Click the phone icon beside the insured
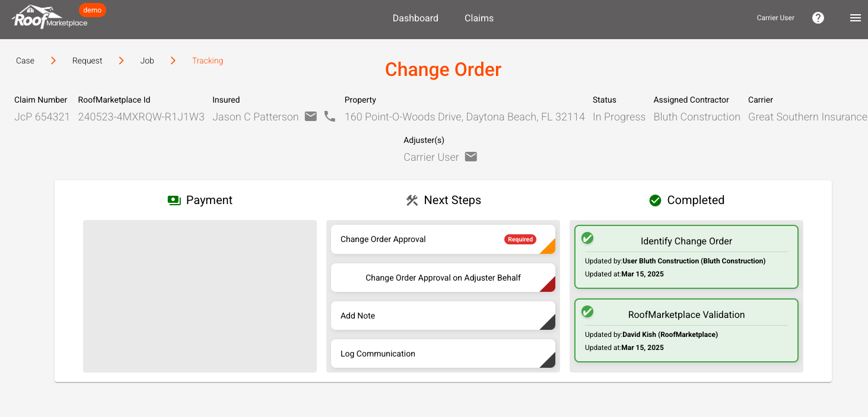868x417 pixels. [x=330, y=117]
